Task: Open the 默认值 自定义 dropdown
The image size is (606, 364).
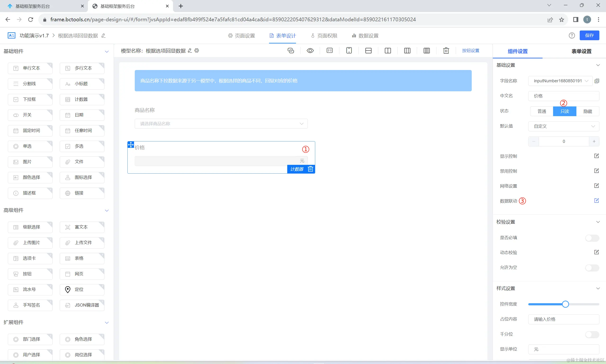Action: pos(564,126)
